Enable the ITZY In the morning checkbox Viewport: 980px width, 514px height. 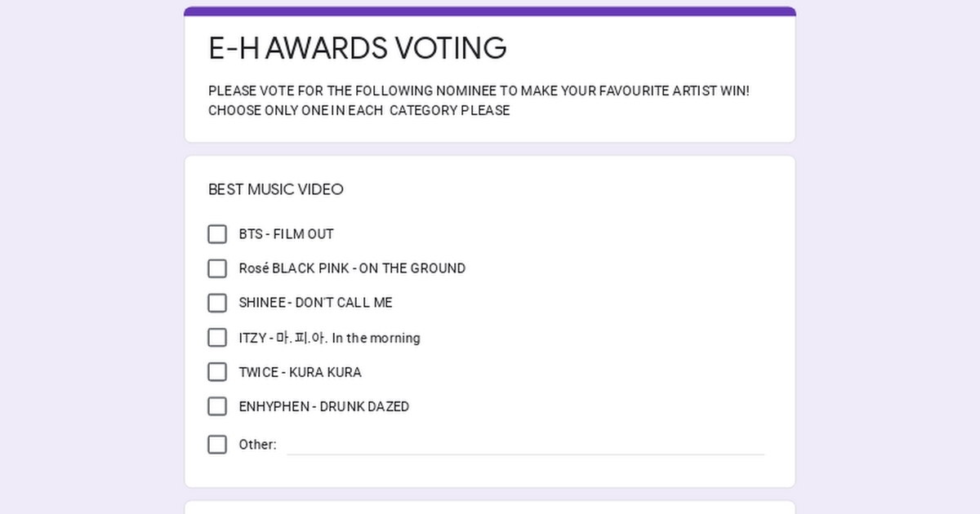tap(217, 338)
